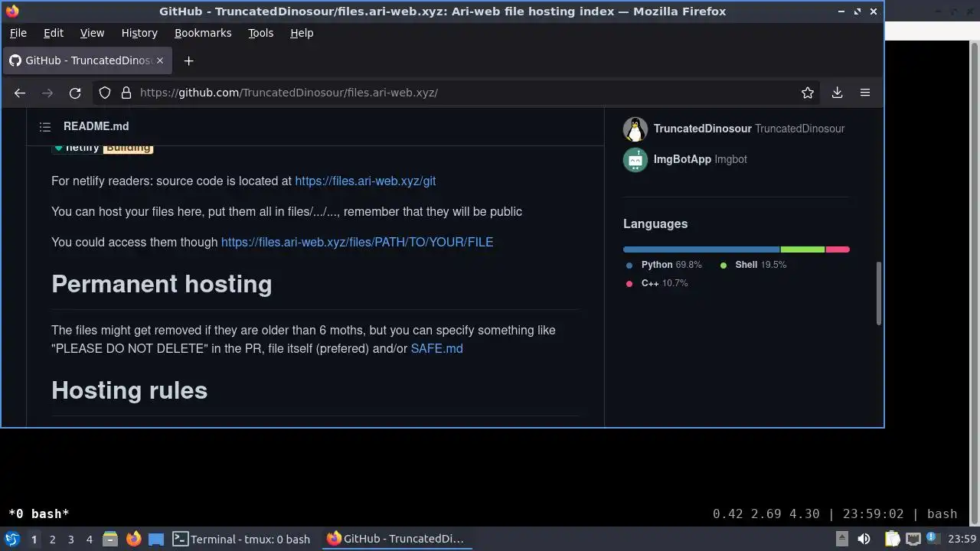Switch to workspace 4
The image size is (980, 551).
(x=89, y=539)
